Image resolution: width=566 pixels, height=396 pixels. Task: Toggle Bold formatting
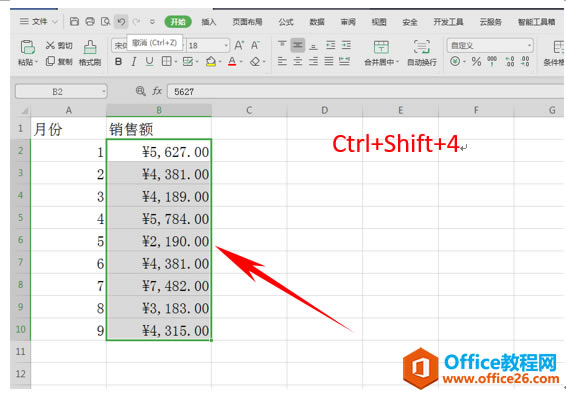click(x=118, y=62)
